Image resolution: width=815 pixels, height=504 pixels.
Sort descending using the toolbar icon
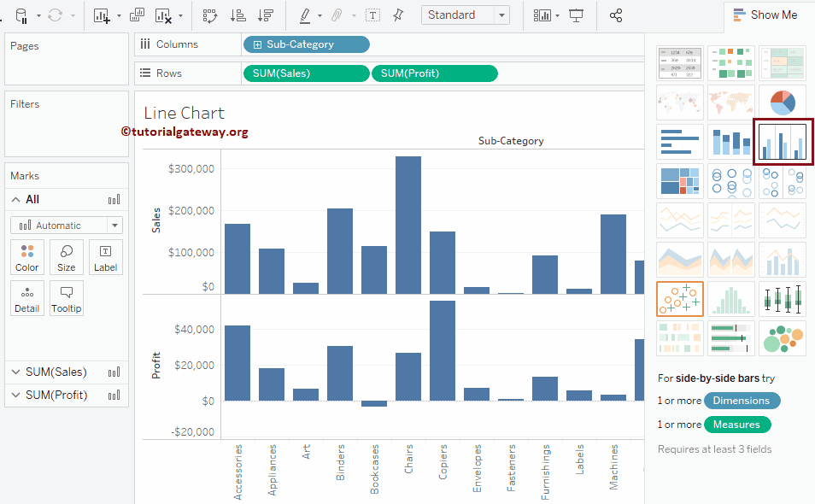point(265,15)
